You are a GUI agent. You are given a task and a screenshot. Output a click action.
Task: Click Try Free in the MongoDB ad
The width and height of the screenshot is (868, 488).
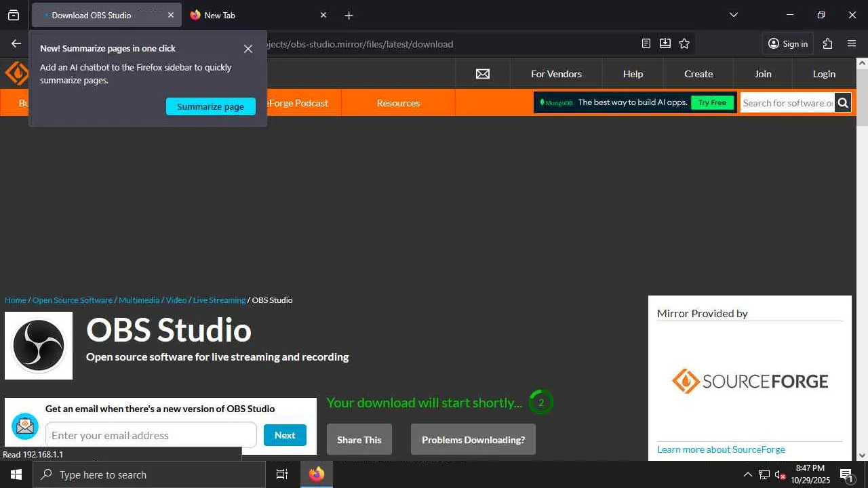point(712,103)
